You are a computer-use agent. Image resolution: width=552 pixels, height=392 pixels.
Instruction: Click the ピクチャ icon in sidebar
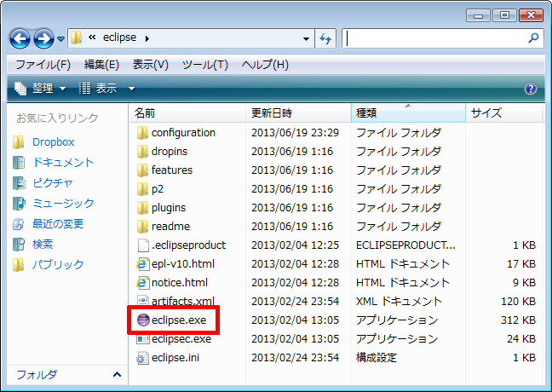tap(18, 183)
